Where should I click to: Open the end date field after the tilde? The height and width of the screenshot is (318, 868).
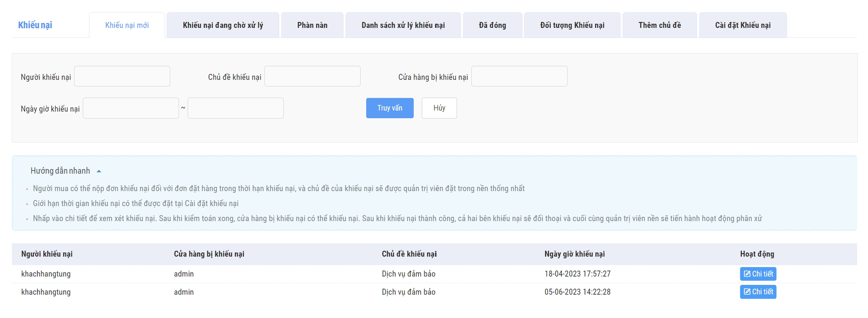tap(235, 108)
